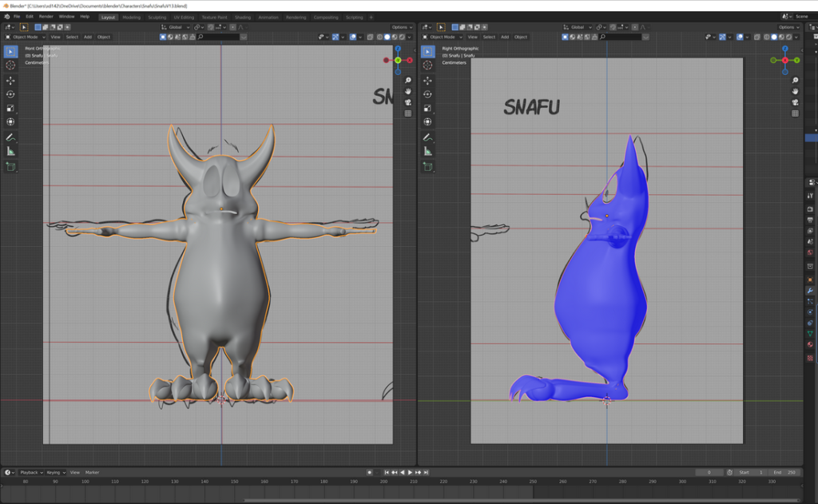Open the Render menu
Screen dimensions: 818x504
46,16
